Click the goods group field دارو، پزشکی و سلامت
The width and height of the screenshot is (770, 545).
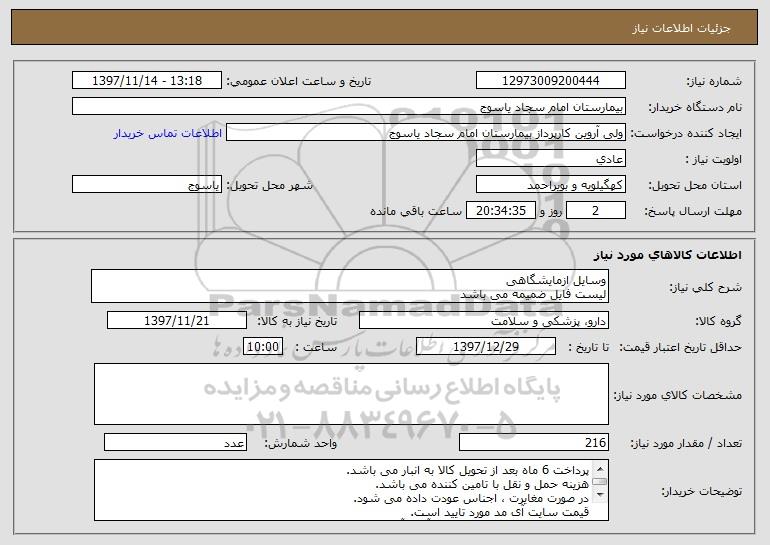[484, 320]
